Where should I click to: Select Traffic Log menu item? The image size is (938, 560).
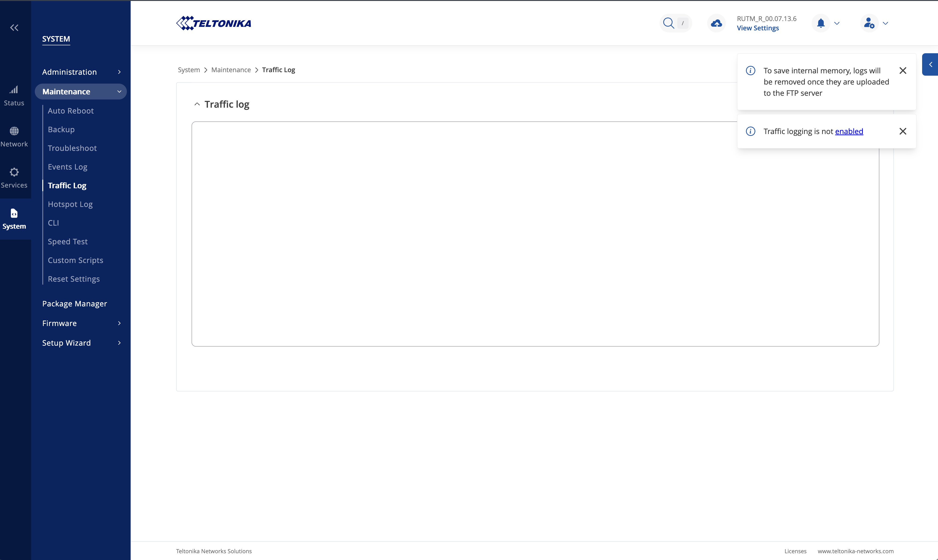coord(67,185)
